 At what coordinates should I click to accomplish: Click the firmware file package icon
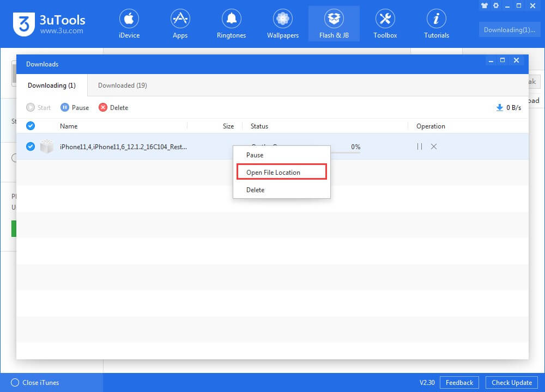click(46, 146)
